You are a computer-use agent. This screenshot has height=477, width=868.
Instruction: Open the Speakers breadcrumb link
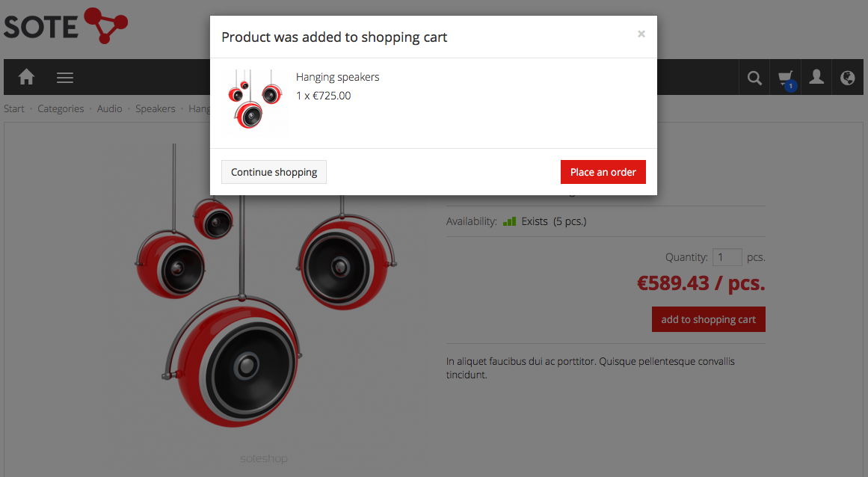155,108
